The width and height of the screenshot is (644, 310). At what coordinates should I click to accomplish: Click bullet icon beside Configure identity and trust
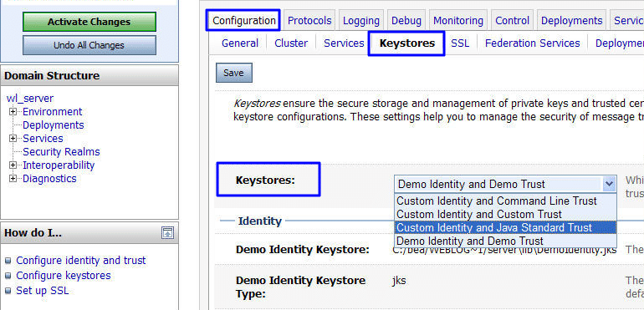(x=8, y=261)
